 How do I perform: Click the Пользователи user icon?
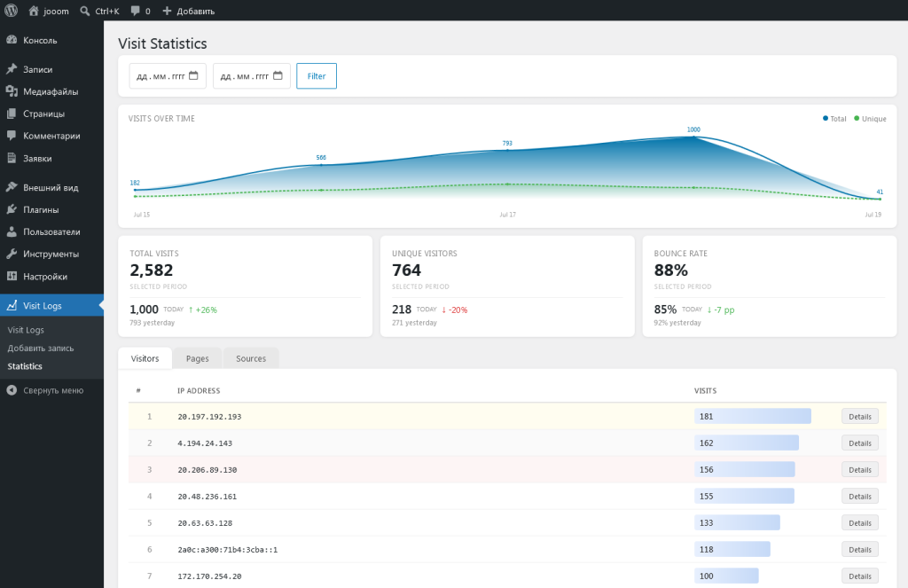click(12, 231)
